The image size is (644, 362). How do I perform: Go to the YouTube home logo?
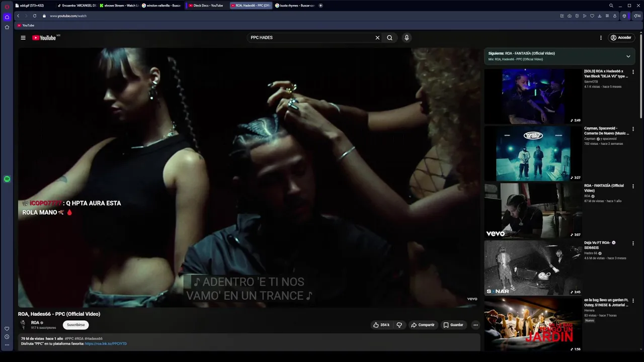point(44,38)
